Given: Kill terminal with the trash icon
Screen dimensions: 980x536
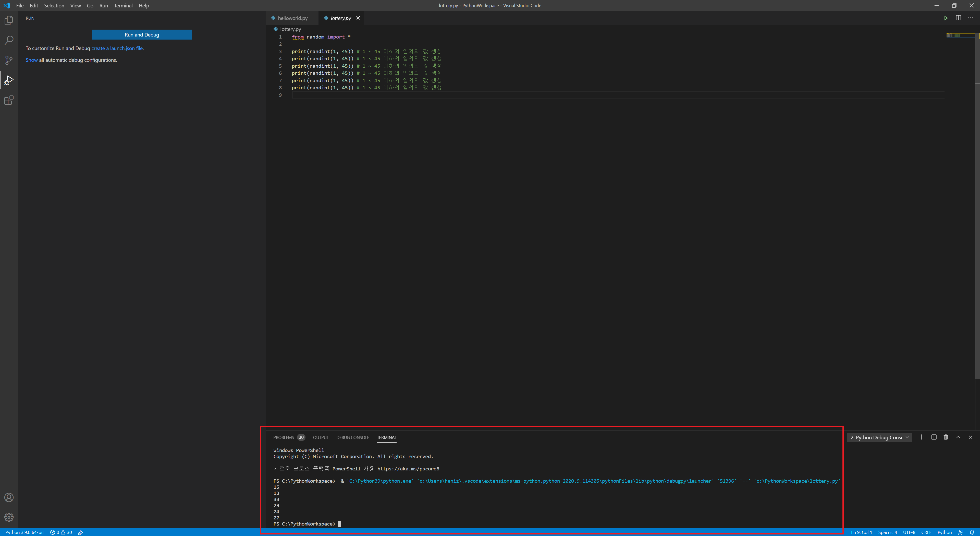Looking at the screenshot, I should tap(946, 437).
